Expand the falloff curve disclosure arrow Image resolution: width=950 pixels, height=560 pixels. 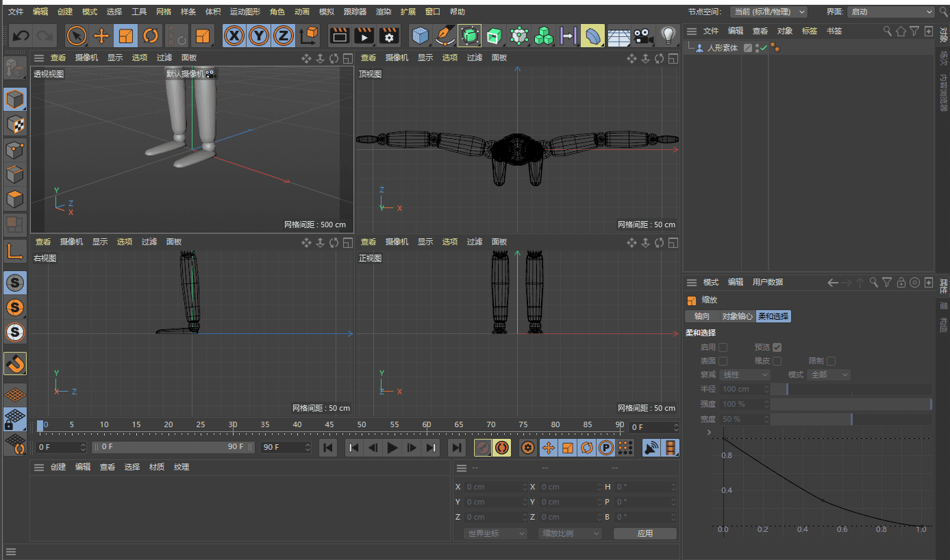click(709, 433)
